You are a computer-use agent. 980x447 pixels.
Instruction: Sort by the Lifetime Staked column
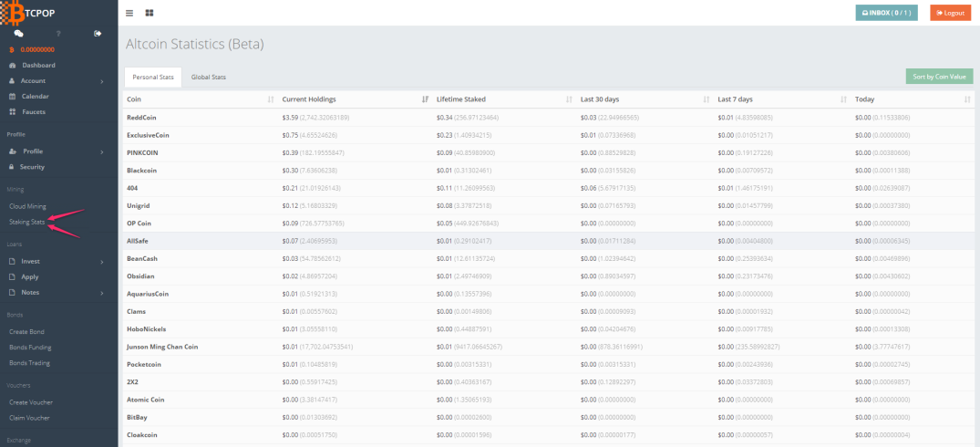point(504,99)
